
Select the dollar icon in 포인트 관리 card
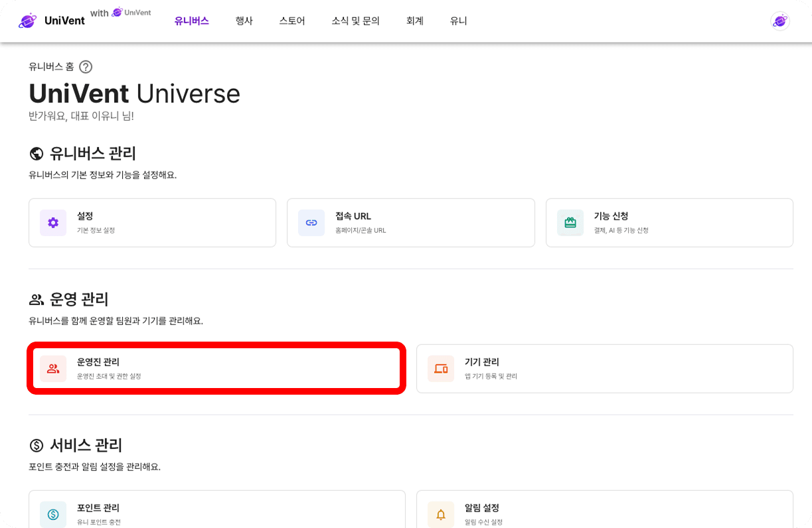(x=53, y=514)
